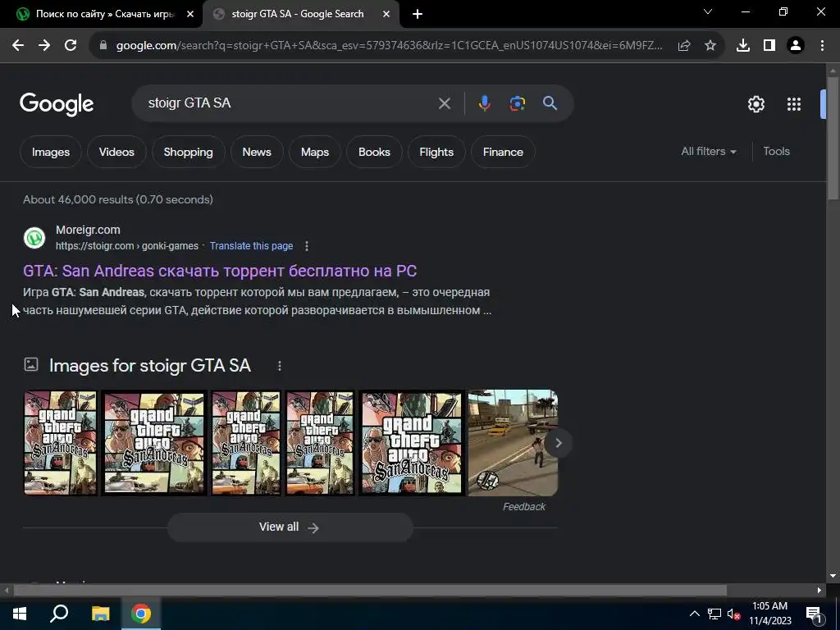The height and width of the screenshot is (630, 840).
Task: Click the horizontal scrollbar thumb
Action: coord(370,590)
